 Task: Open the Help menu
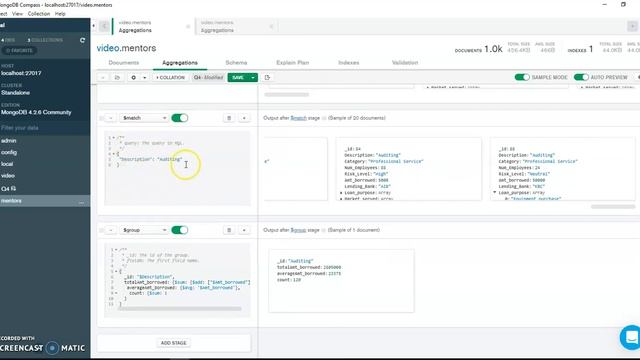click(x=60, y=14)
